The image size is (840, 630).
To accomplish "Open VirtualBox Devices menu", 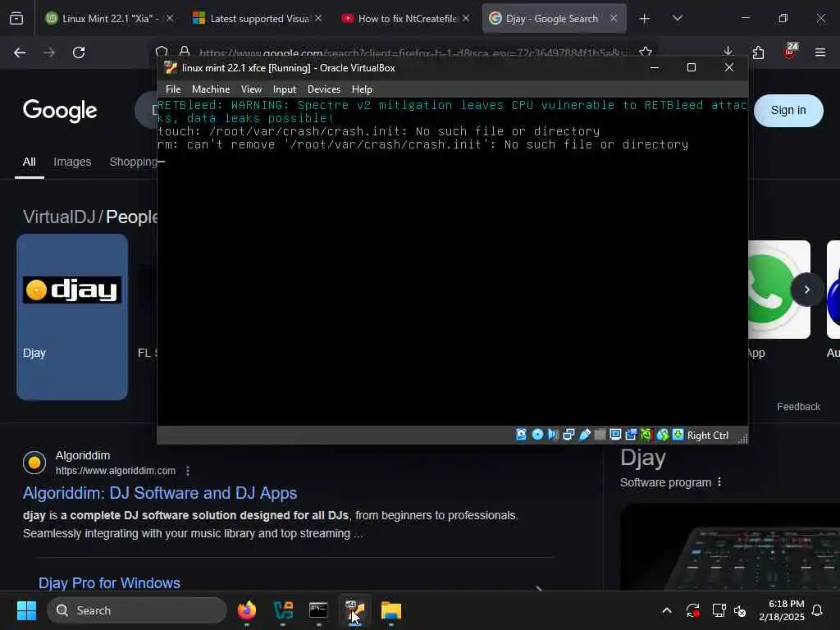I will pos(323,89).
